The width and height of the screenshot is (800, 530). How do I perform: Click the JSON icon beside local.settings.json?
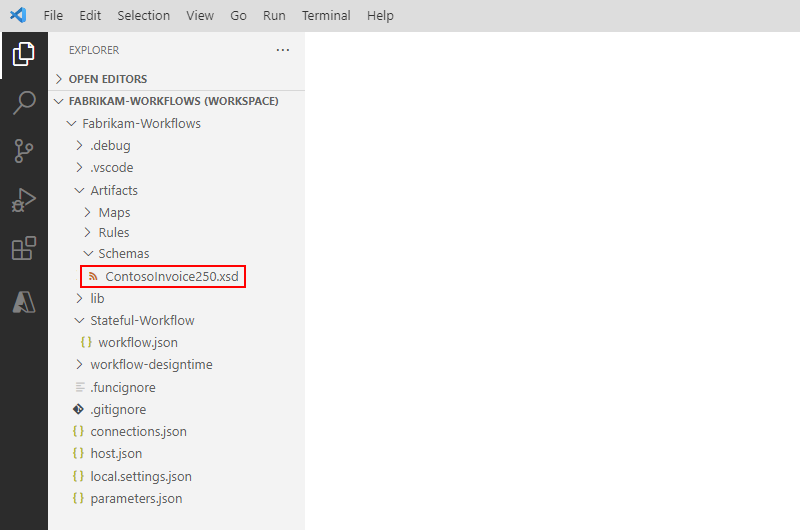(78, 476)
